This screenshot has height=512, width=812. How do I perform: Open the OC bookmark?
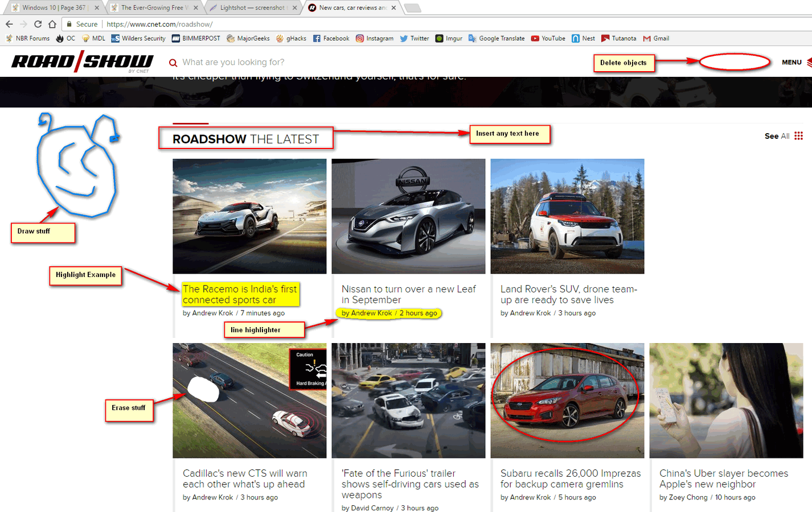(x=65, y=39)
